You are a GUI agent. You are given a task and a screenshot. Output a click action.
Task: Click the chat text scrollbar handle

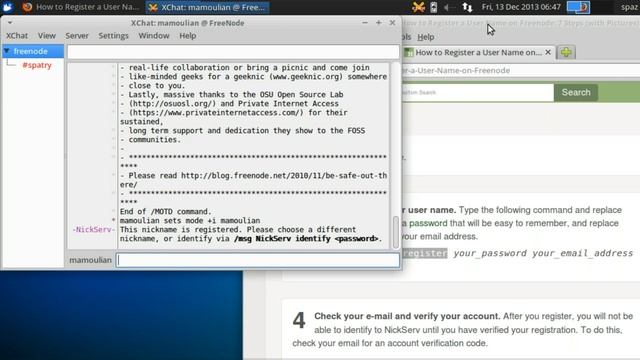point(395,232)
